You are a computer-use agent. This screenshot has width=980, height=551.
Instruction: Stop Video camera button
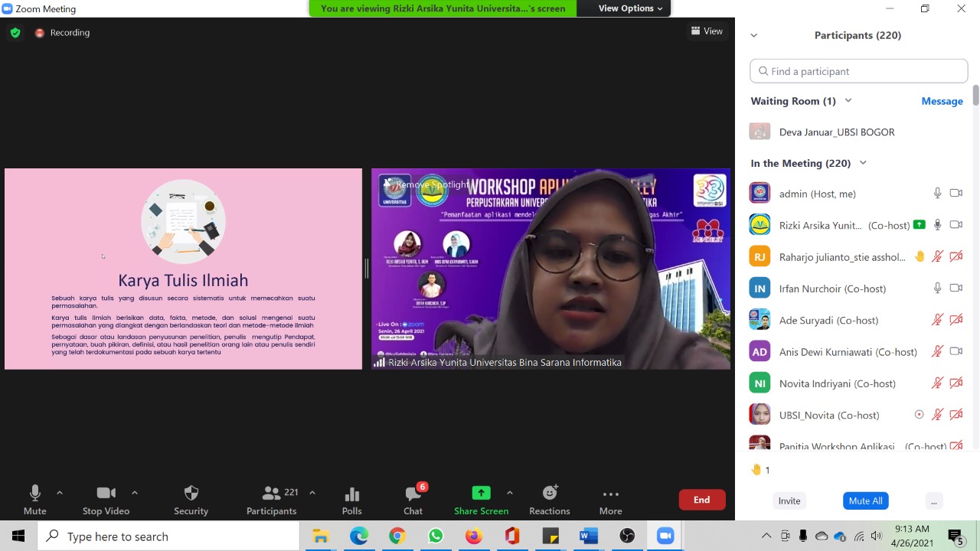click(106, 500)
